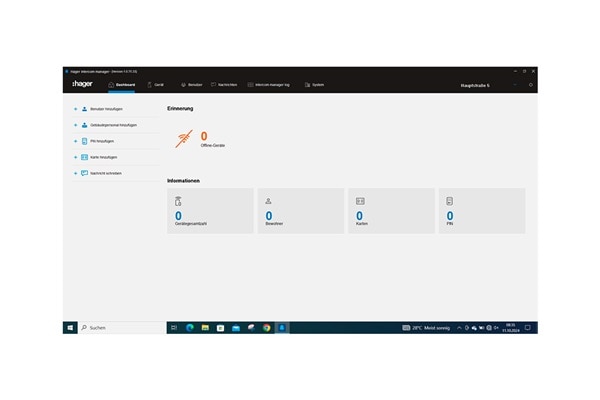600x400 pixels.
Task: Click the Benutzer hinzufügen person icon
Action: [84, 108]
